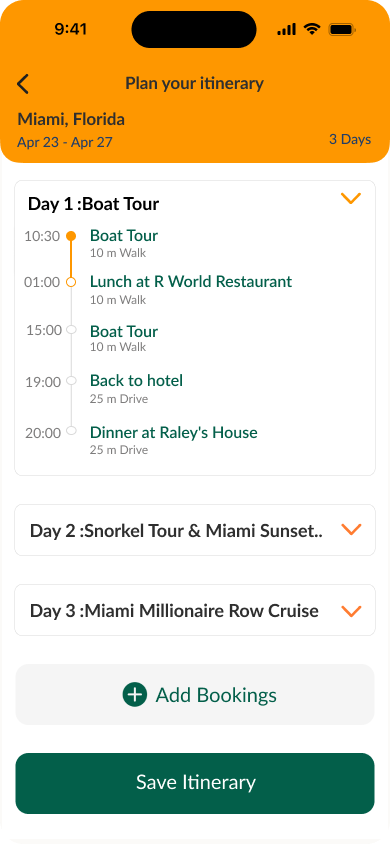Click the Add Bookings button

coord(195,694)
